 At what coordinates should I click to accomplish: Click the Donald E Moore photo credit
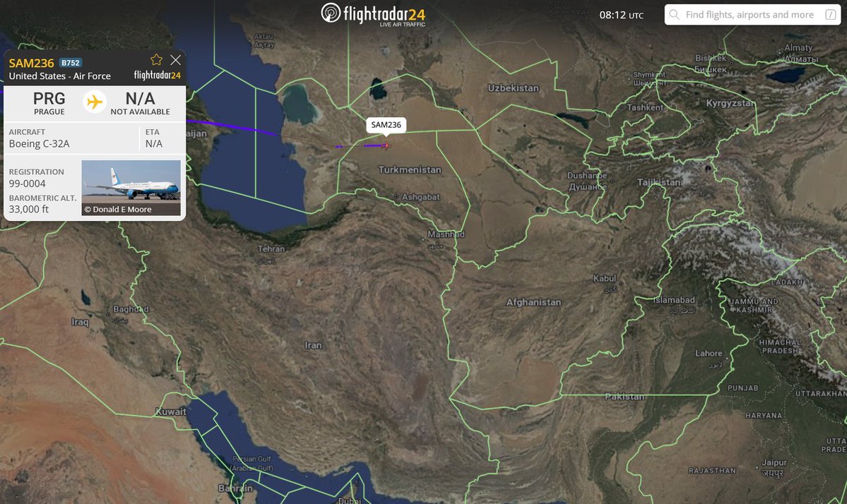(118, 210)
